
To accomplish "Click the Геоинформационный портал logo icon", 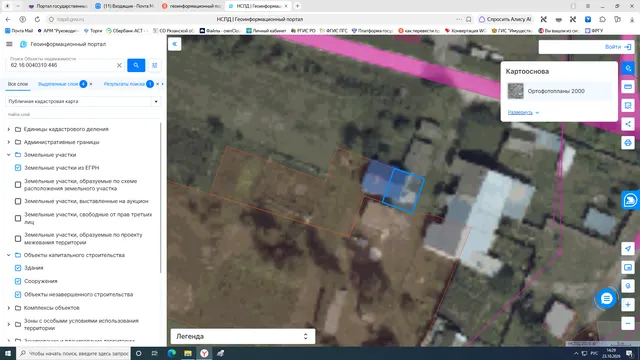I will pos(23,44).
